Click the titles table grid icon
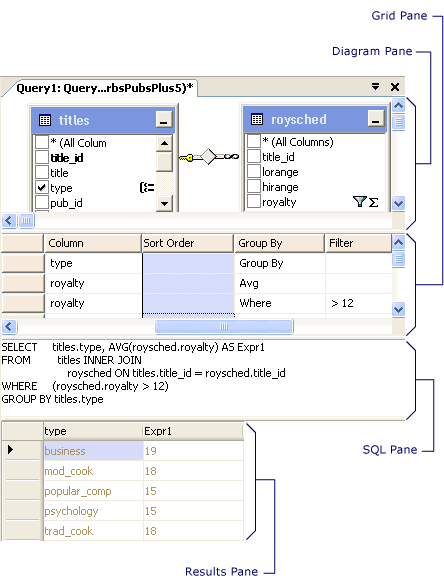This screenshot has width=444, height=587. tap(45, 120)
